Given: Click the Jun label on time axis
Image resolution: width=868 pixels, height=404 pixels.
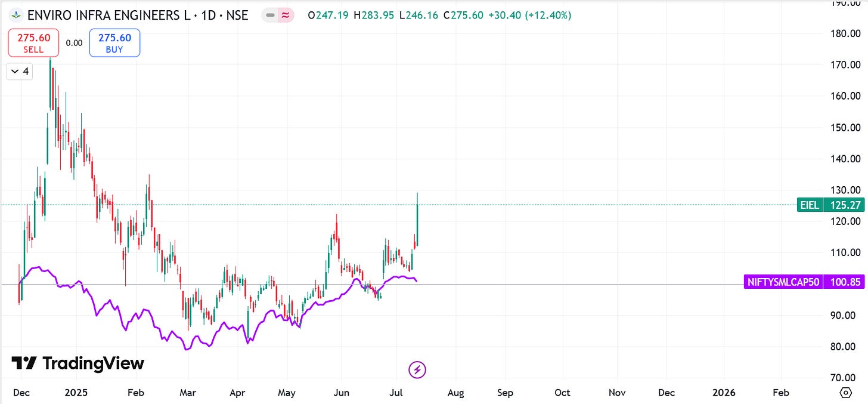Looking at the screenshot, I should [x=342, y=393].
